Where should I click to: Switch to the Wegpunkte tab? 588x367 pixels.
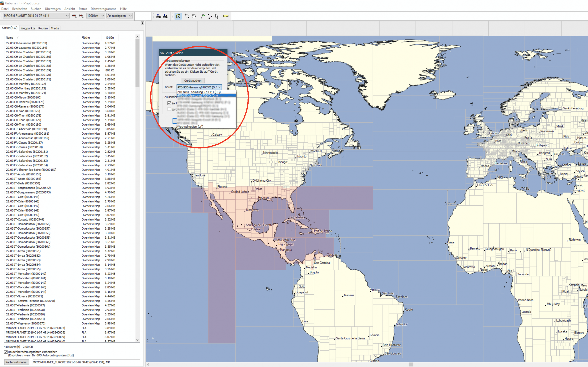tap(28, 28)
